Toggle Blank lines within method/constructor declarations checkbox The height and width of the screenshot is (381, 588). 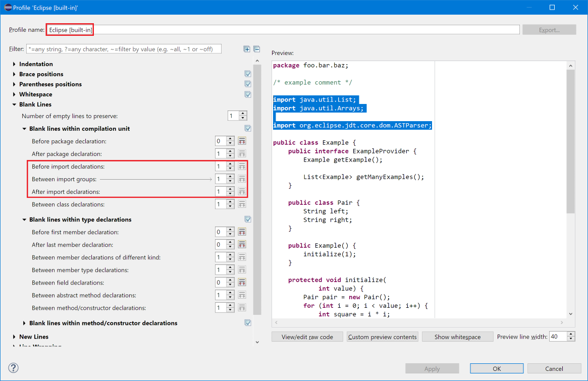point(247,323)
